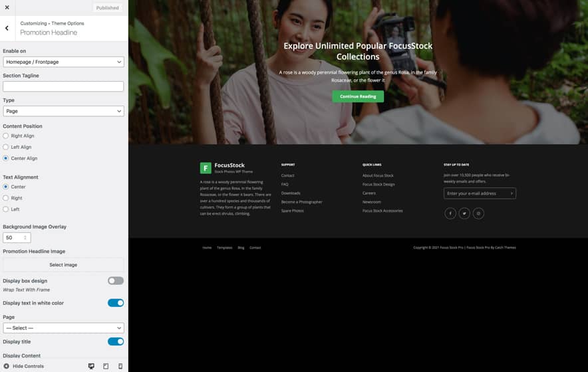This screenshot has height=372, width=588.
Task: Click Hide Controls label
Action: click(x=28, y=366)
